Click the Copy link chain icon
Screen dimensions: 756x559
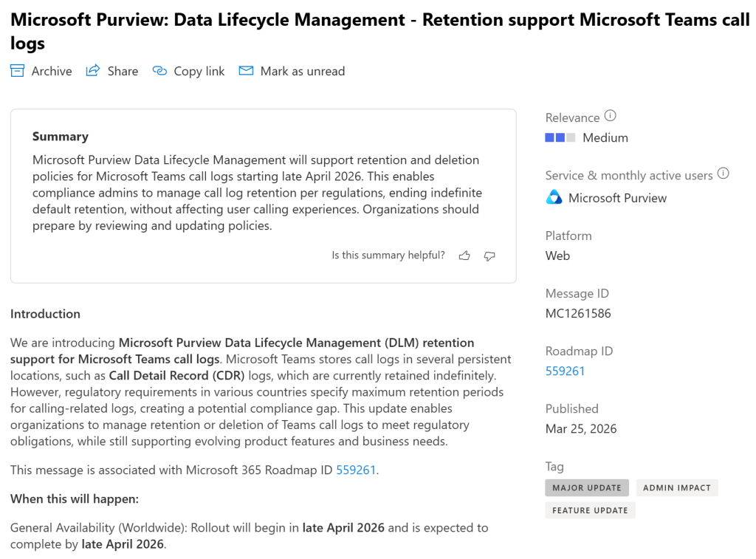pyautogui.click(x=159, y=71)
